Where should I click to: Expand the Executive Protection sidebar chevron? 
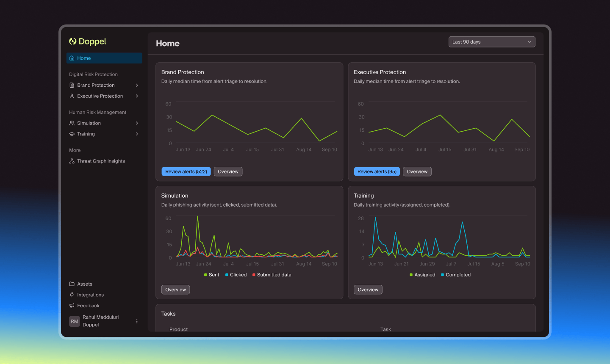137,96
